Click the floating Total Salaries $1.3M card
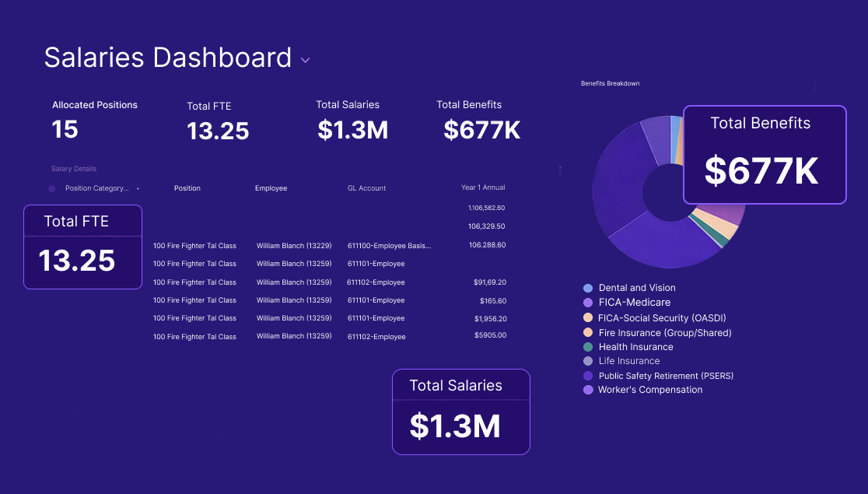The image size is (868, 494). click(460, 412)
